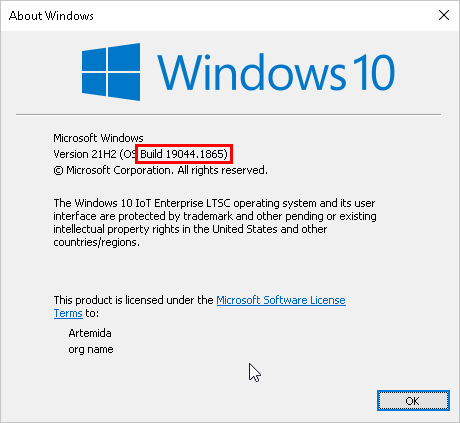Click the All rights reserved text
The image size is (460, 423).
[x=222, y=170]
